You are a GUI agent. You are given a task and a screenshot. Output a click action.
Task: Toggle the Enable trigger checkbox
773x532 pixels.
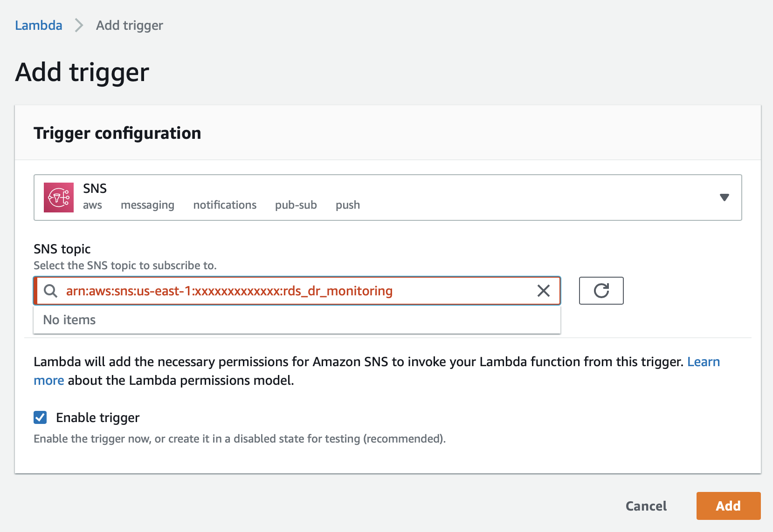(41, 417)
